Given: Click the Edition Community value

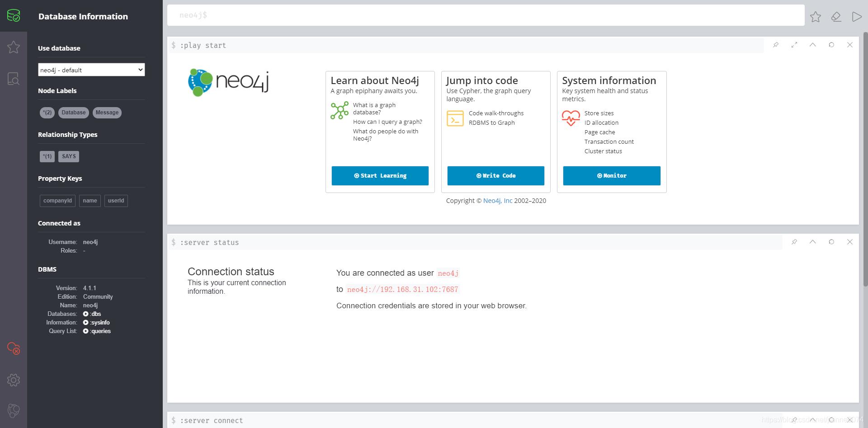Looking at the screenshot, I should click(98, 296).
